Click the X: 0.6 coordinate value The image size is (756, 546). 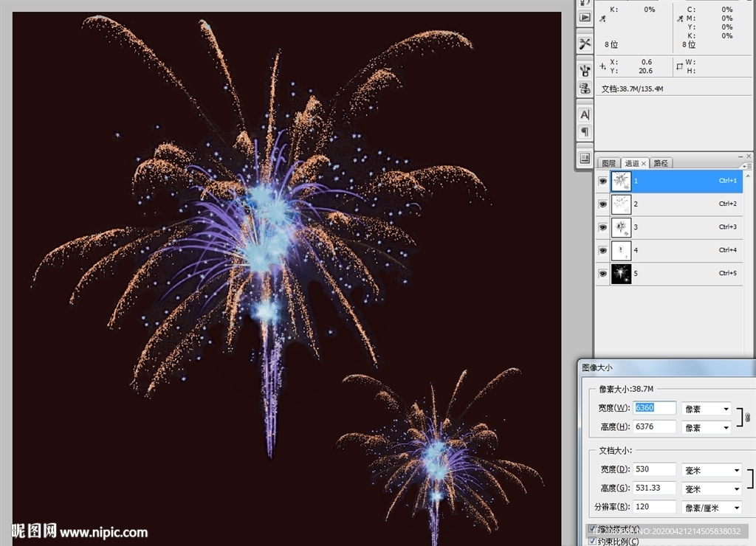(647, 62)
